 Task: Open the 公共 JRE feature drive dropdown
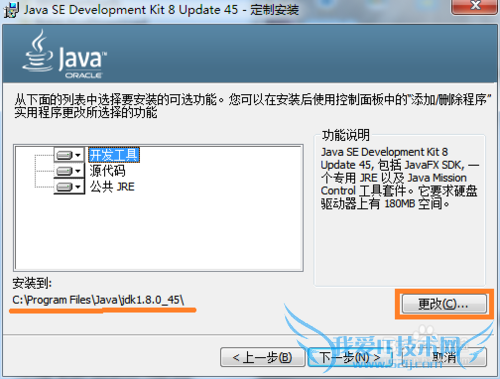pyautogui.click(x=69, y=187)
